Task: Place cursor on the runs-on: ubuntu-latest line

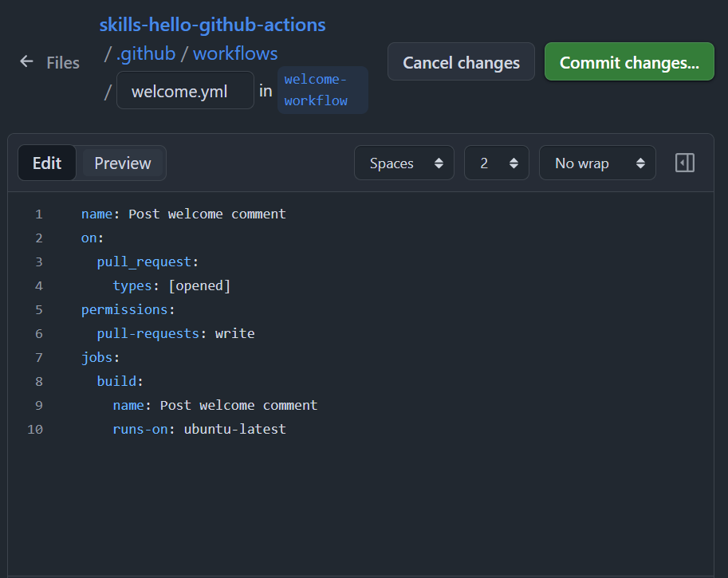Action: 199,430
